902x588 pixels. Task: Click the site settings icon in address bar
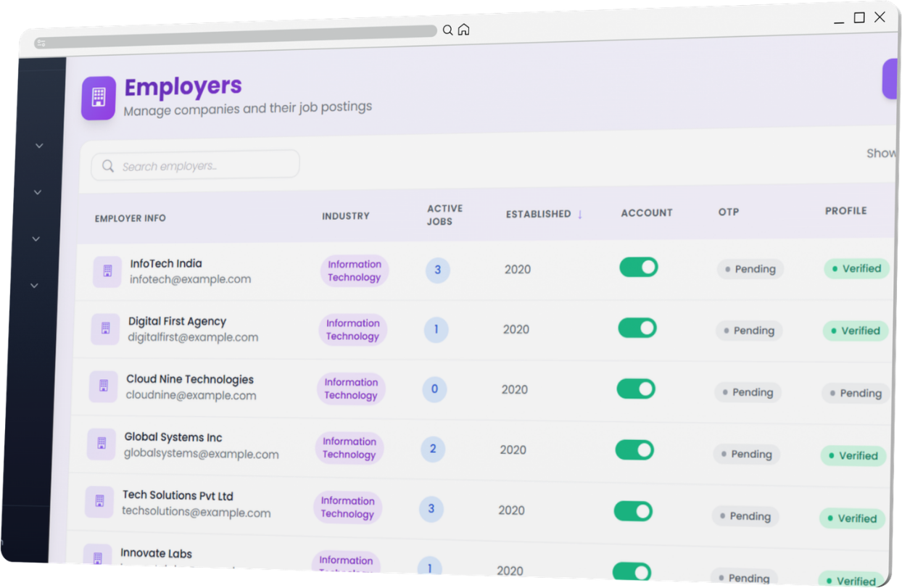tap(41, 44)
